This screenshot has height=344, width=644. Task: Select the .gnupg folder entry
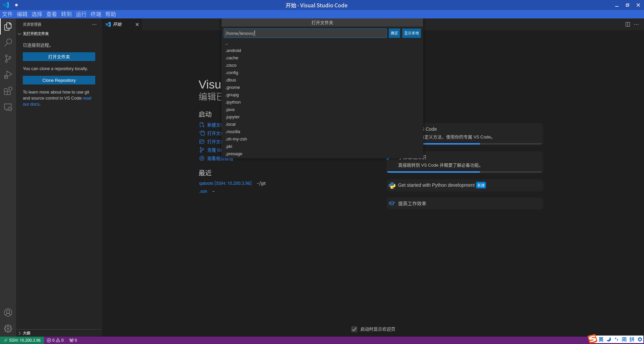[322, 95]
